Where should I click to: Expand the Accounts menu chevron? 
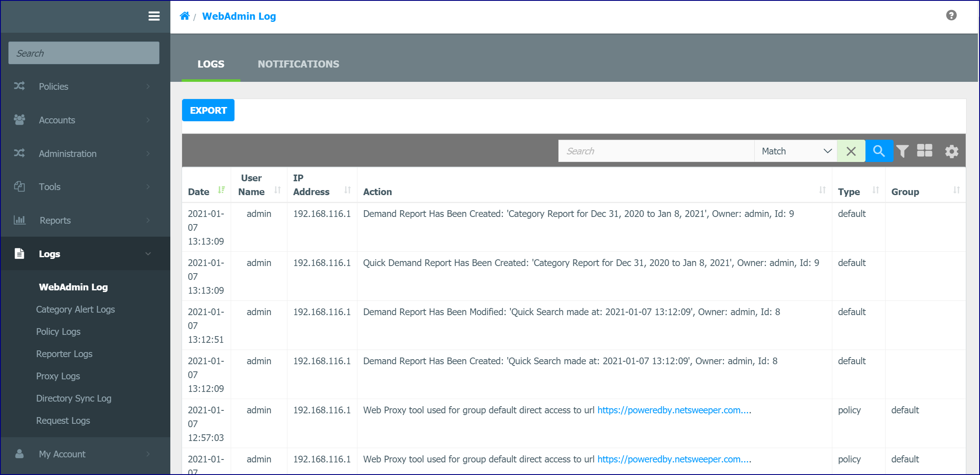[x=148, y=120]
